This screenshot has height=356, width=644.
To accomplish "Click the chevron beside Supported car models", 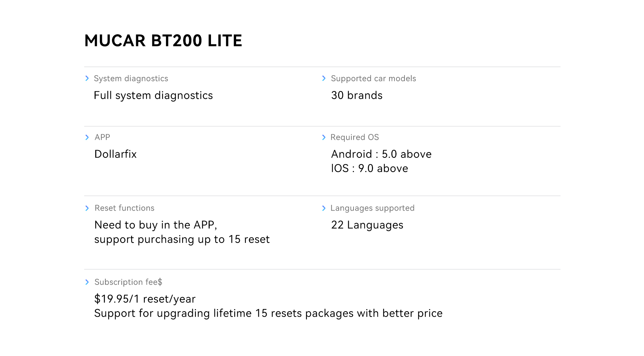I will (324, 78).
